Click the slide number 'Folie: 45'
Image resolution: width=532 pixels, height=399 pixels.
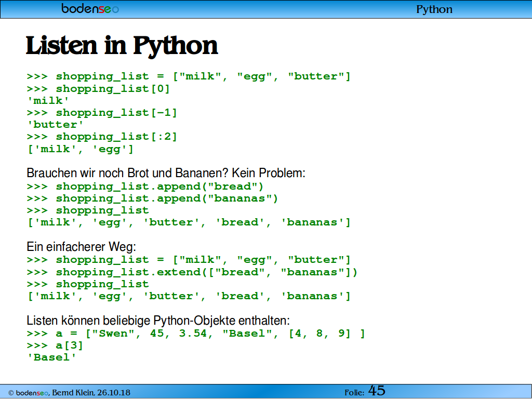click(x=365, y=391)
